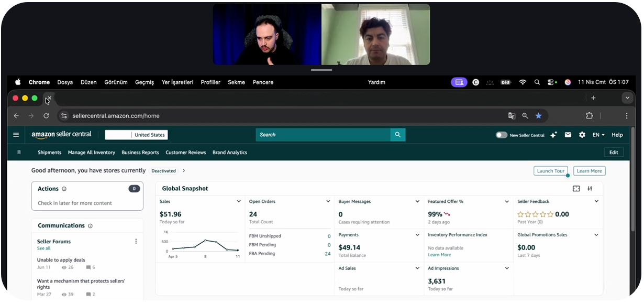Open the Yer İşaretleri menu
This screenshot has width=644, height=304.
tap(177, 82)
